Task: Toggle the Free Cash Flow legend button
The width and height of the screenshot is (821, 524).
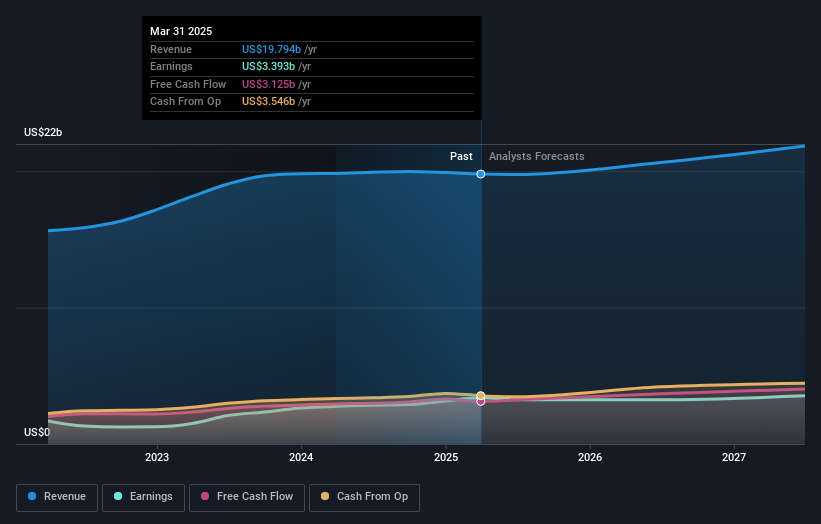Action: tap(247, 497)
